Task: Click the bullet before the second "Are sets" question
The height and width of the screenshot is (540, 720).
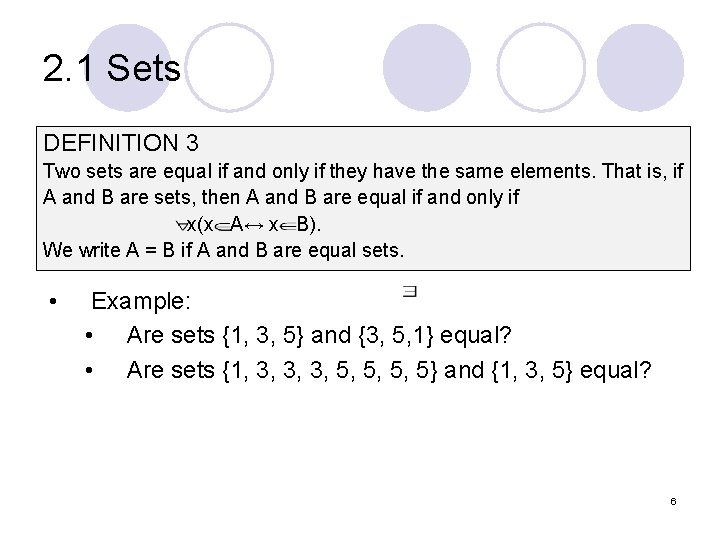Action: [x=91, y=371]
